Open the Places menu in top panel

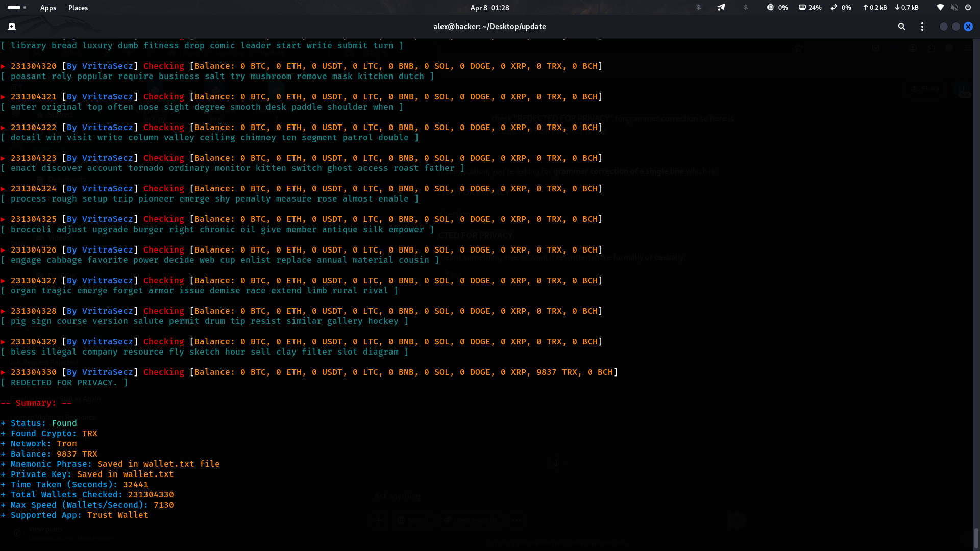[x=78, y=8]
